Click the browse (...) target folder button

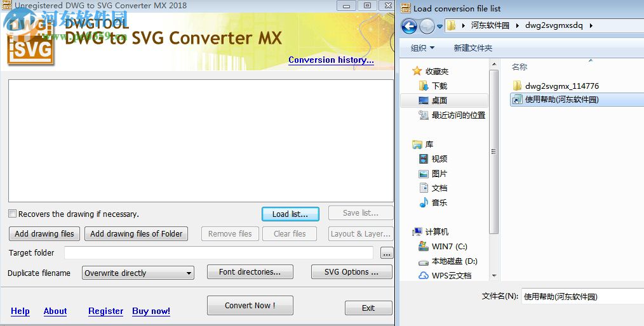387,253
